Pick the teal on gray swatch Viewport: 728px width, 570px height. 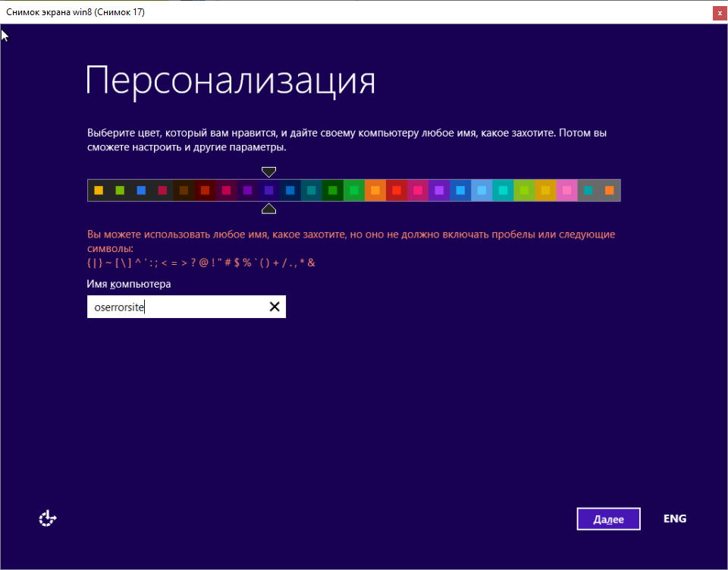(588, 191)
